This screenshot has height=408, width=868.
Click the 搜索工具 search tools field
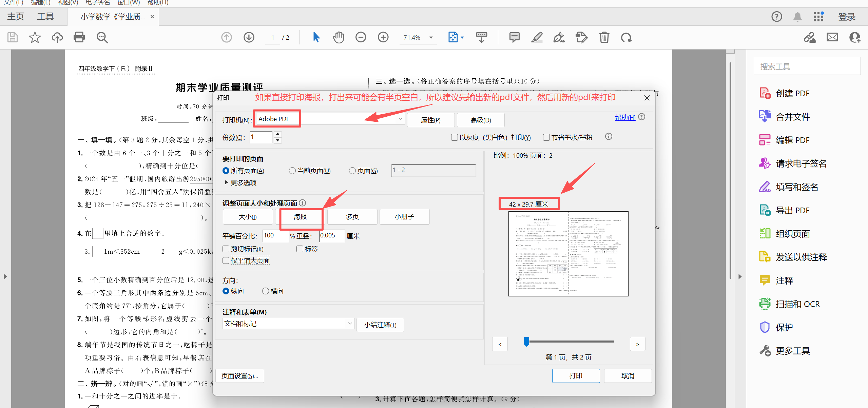[x=807, y=66]
